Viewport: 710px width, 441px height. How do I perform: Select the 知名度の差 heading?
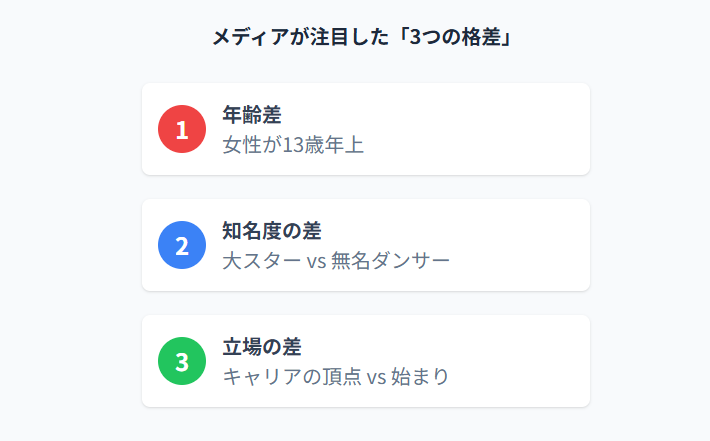(x=272, y=230)
